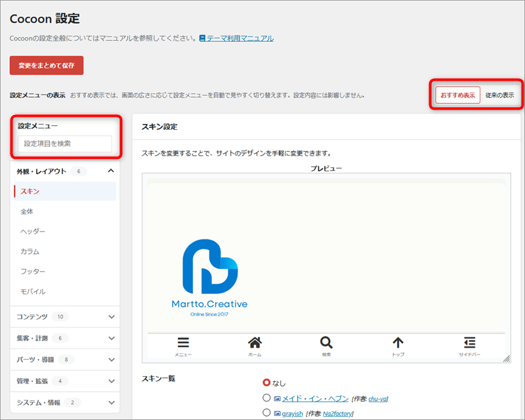Viewport: 525px width, 420px height.
Task: Expand the システム・情報 section
Action: pos(65,402)
